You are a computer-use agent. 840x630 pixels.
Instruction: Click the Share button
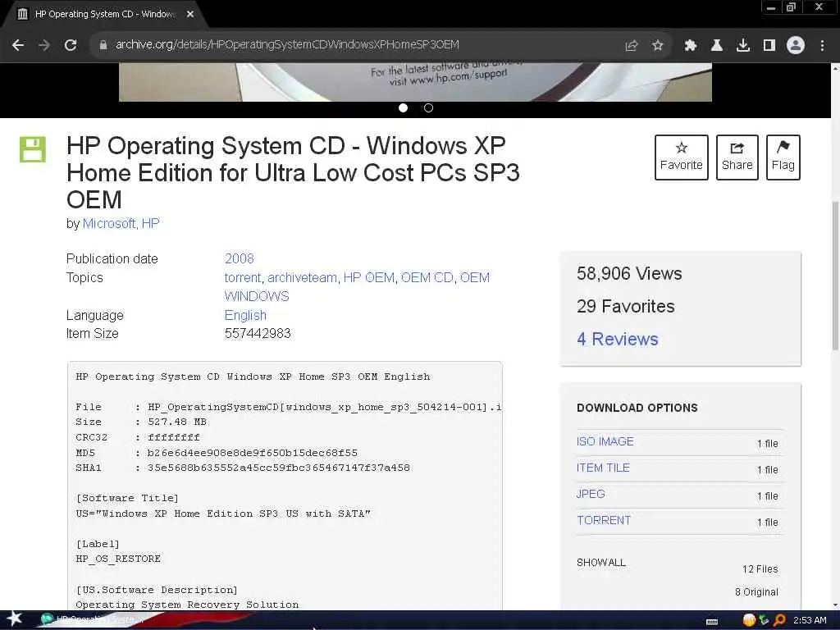[737, 157]
